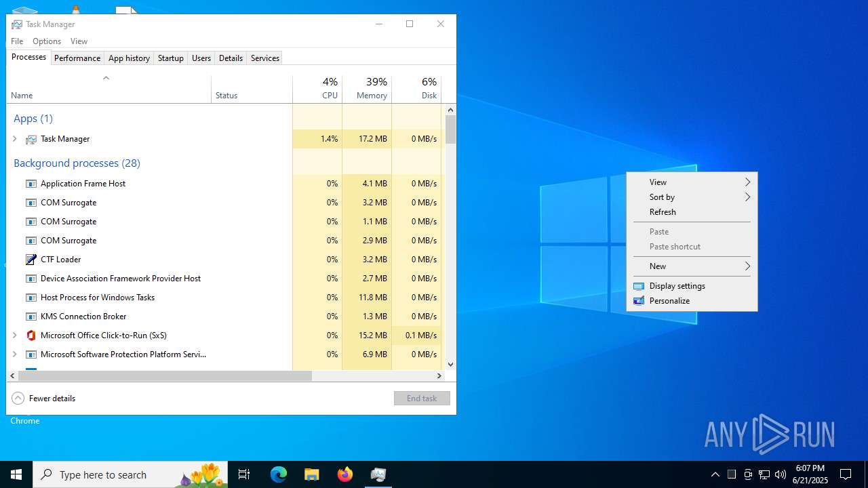
Task: Switch to the Details tab
Action: pyautogui.click(x=231, y=58)
